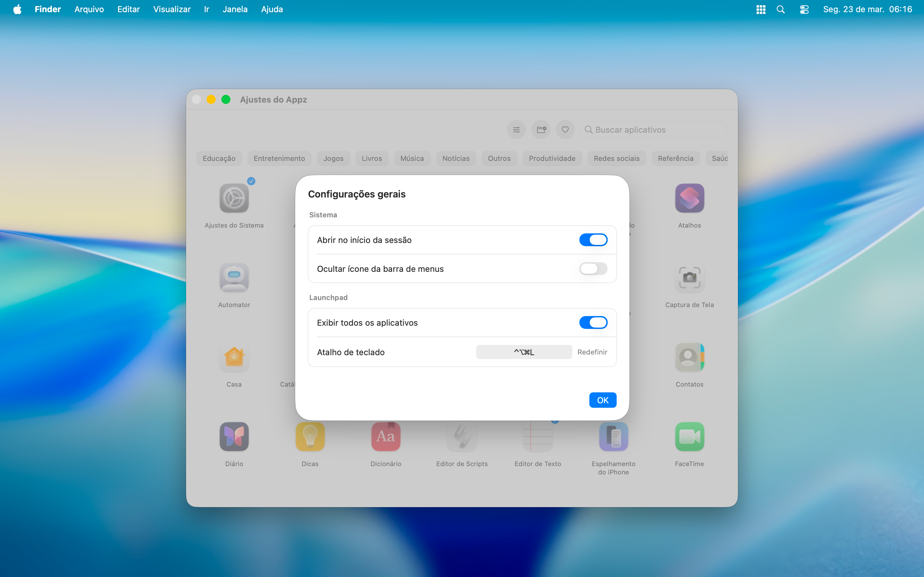Click Redefinir to reset keyboard shortcut
This screenshot has width=924, height=577.
click(x=592, y=352)
